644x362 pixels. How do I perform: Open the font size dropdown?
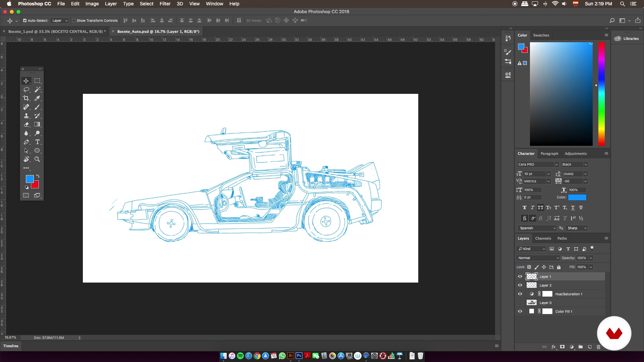[x=548, y=174]
